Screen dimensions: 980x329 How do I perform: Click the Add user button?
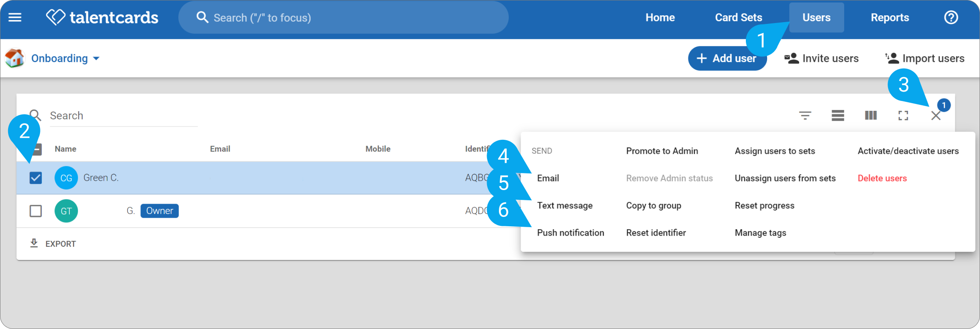(x=727, y=58)
